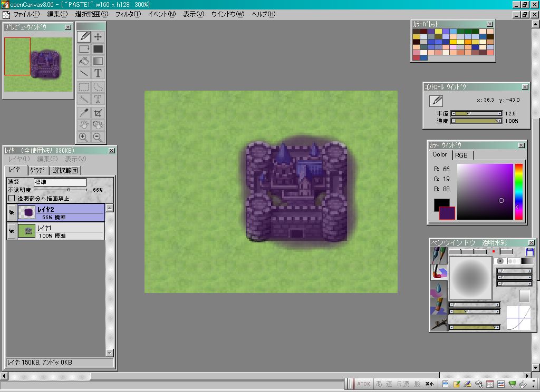Viewport: 540px width, 392px height.
Task: Select the Crop tool
Action: click(x=98, y=113)
